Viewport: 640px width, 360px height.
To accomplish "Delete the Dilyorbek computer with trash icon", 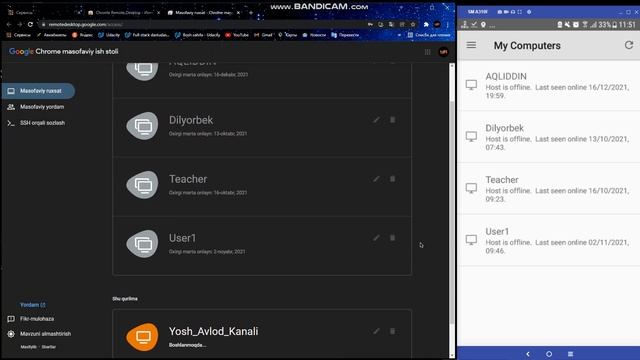I will [x=392, y=120].
